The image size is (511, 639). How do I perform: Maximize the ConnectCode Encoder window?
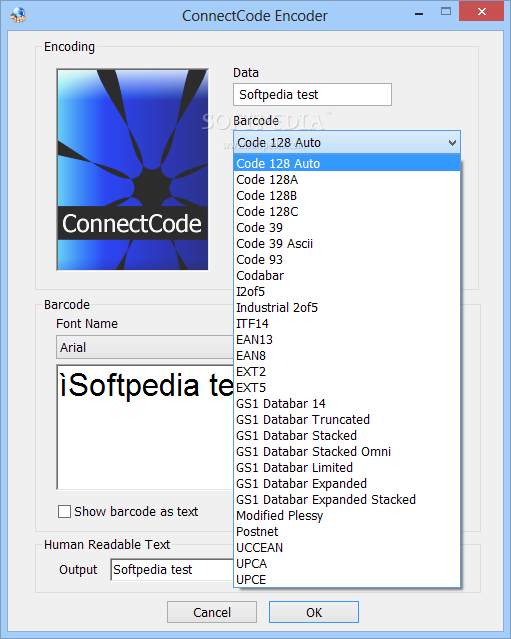click(446, 11)
